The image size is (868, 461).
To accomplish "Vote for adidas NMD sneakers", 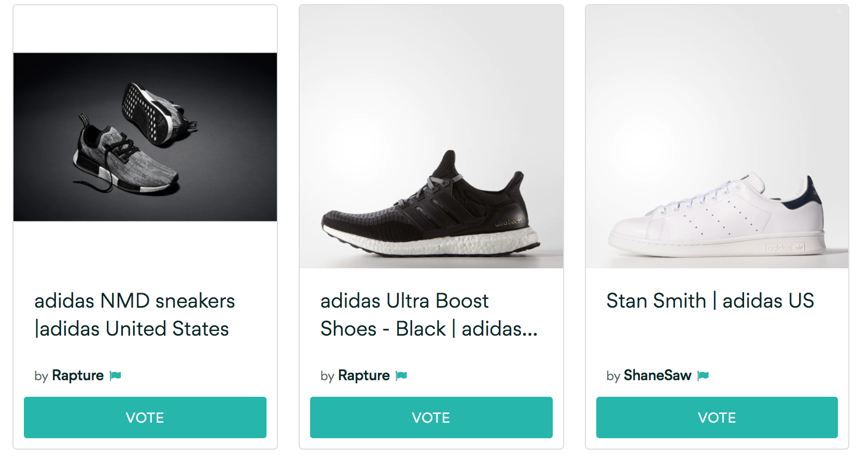I will (145, 417).
